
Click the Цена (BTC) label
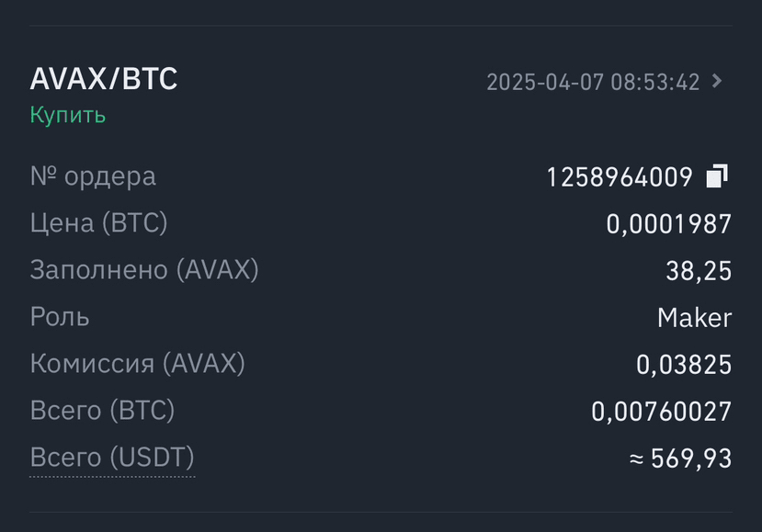[98, 223]
